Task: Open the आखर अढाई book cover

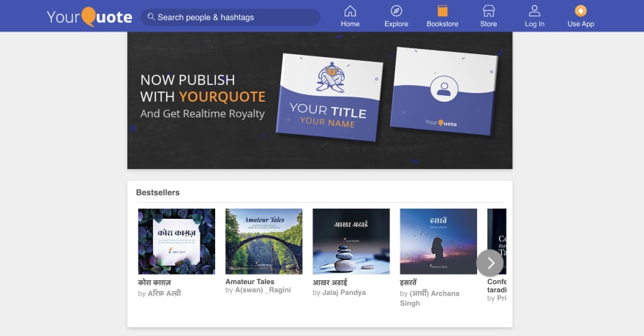Action: pos(351,242)
